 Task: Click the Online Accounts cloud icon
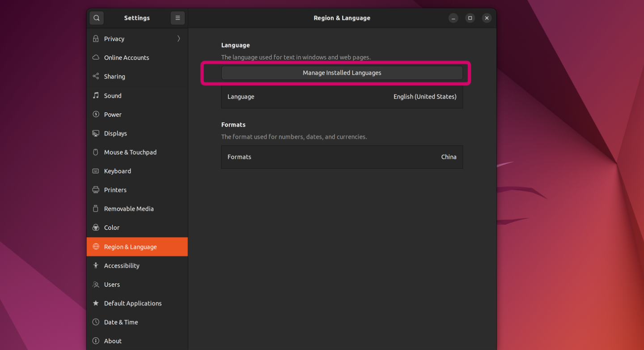pos(96,58)
